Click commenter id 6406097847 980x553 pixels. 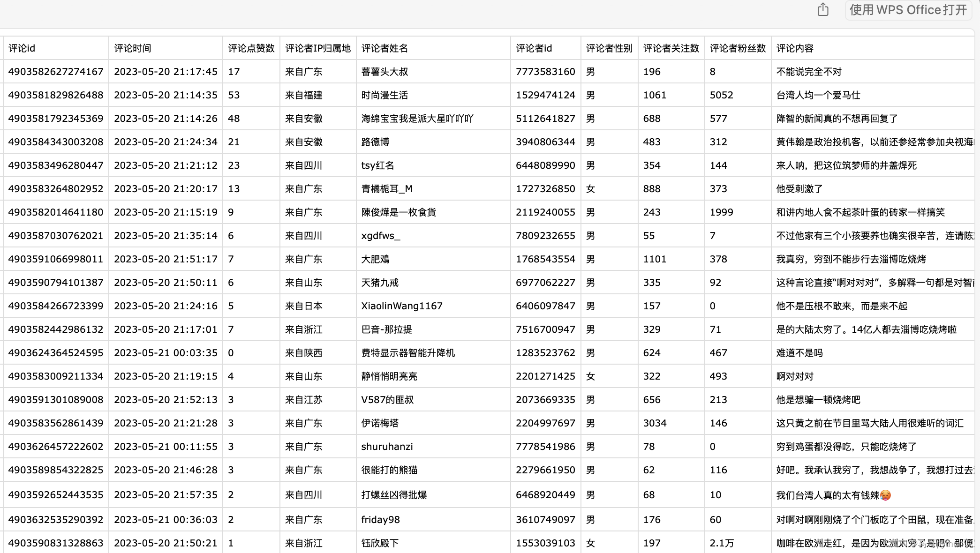click(545, 306)
